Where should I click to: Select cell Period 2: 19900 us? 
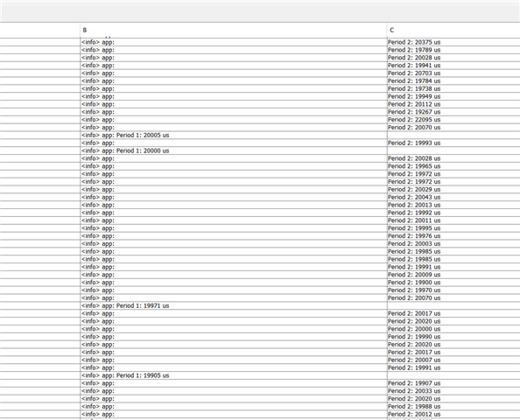[453, 283]
